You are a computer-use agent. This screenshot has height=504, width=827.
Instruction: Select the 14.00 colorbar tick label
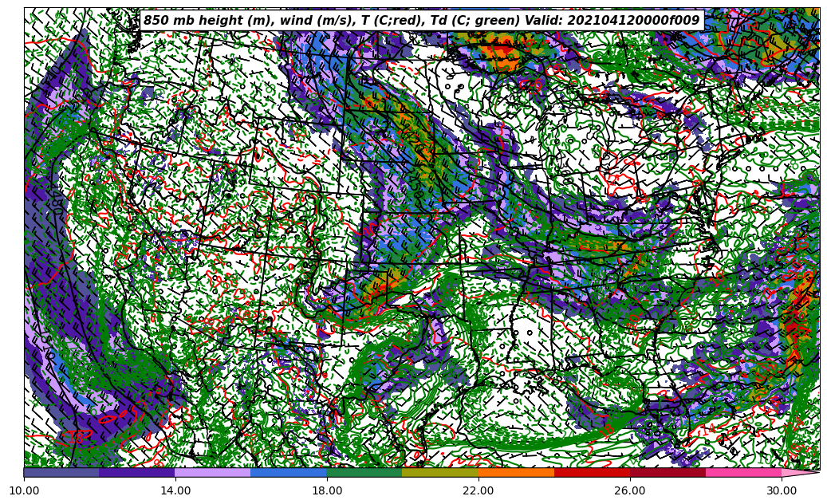(x=175, y=491)
